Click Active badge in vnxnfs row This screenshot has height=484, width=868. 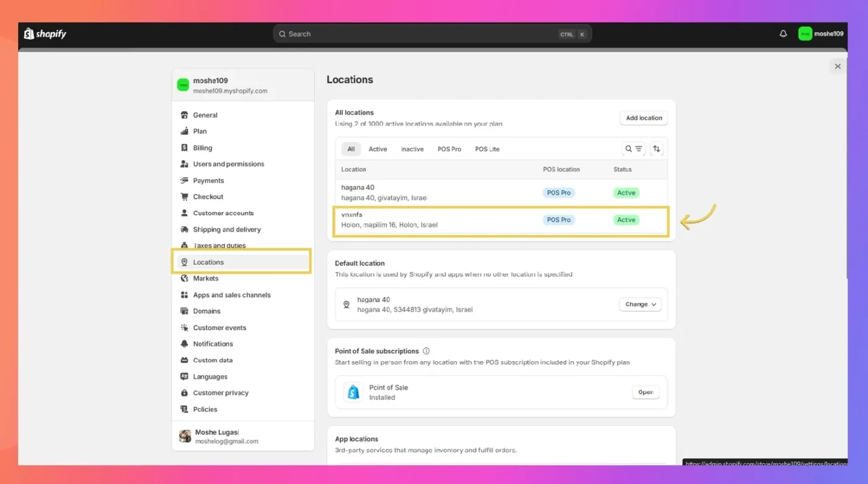[626, 220]
